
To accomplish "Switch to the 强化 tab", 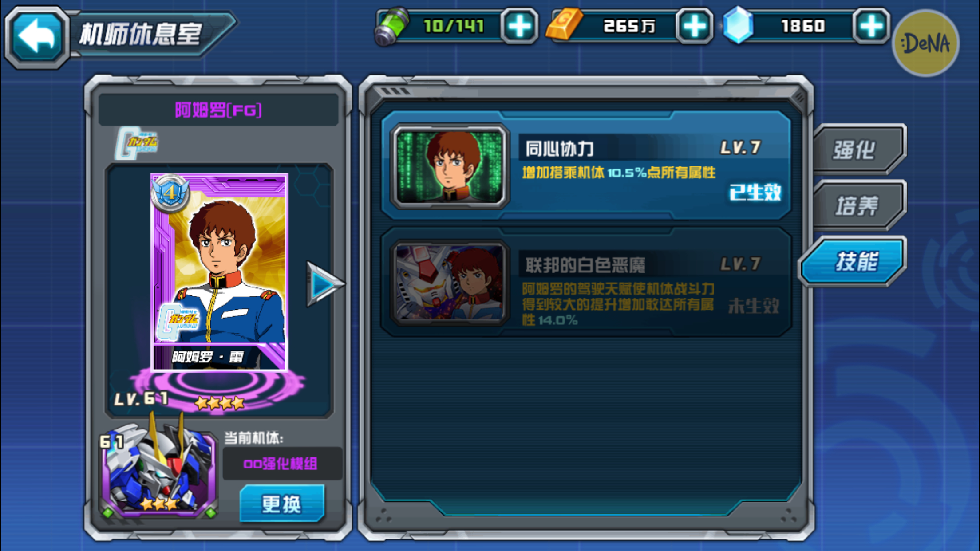I will click(x=858, y=150).
